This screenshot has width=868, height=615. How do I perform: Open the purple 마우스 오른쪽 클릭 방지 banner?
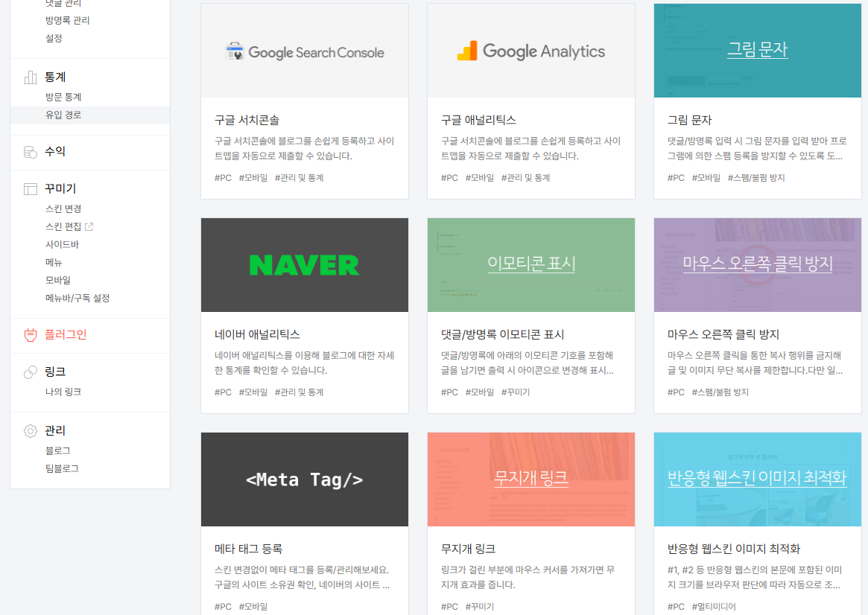757,265
